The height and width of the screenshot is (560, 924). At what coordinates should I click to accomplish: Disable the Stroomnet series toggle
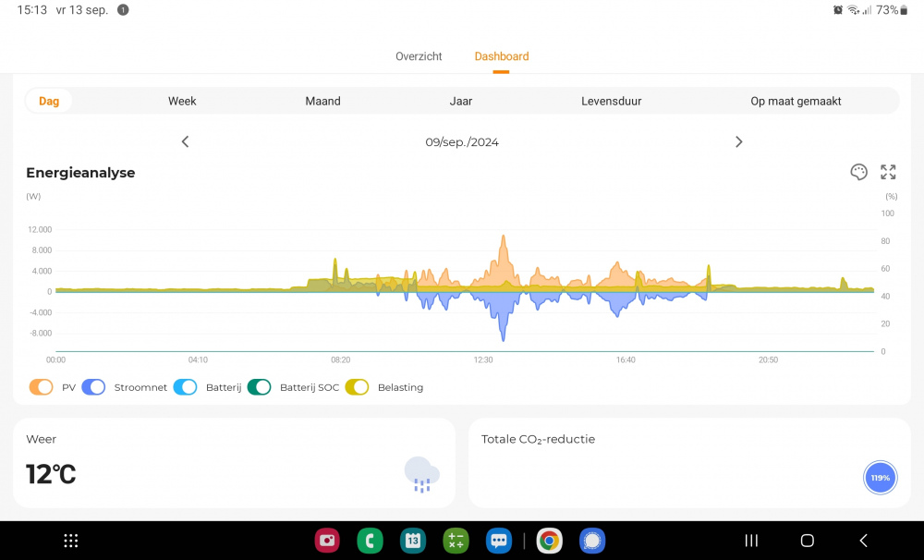94,387
